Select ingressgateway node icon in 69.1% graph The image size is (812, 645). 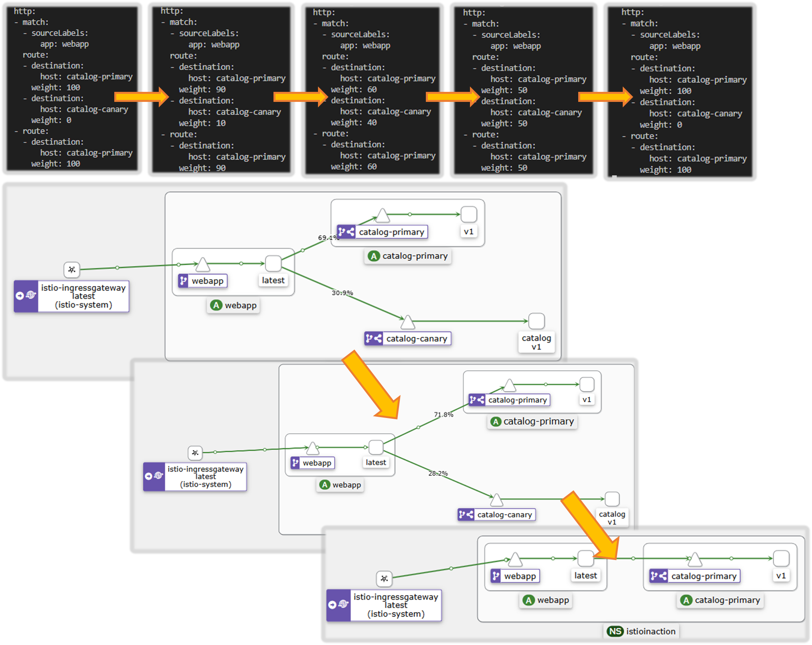(72, 270)
